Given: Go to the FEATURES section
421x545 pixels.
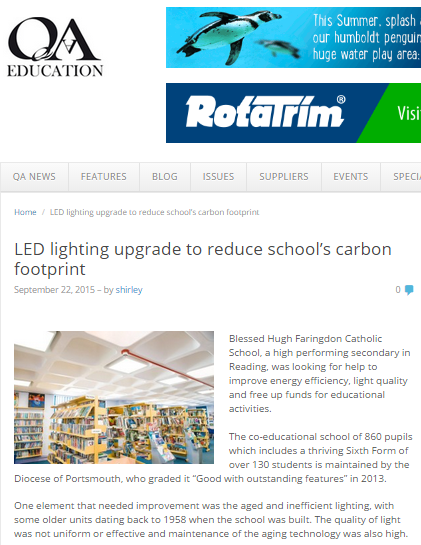Looking at the screenshot, I should click(104, 177).
